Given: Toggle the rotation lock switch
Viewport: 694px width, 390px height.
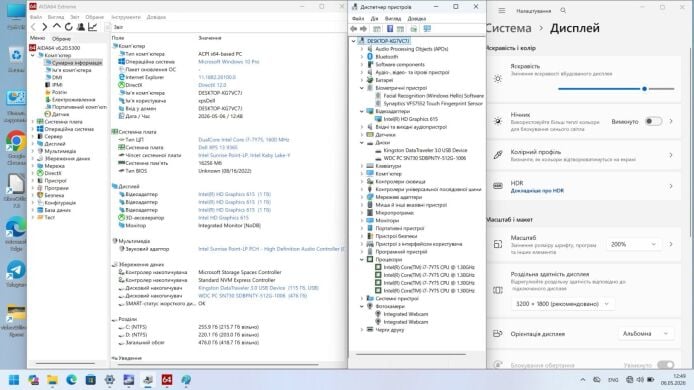Looking at the screenshot, I should point(665,365).
